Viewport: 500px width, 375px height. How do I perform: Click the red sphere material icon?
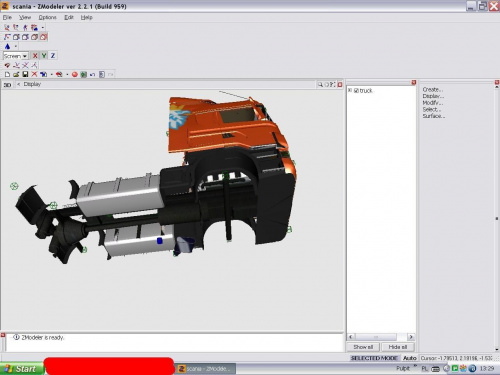tap(75, 74)
